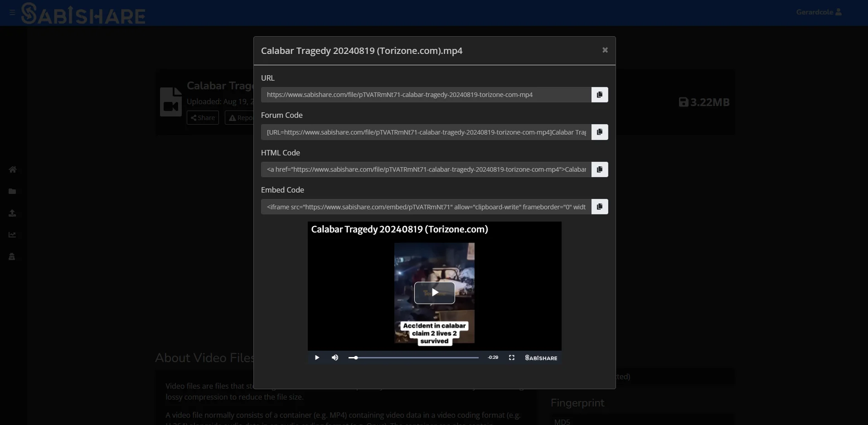The height and width of the screenshot is (425, 868).
Task: Click the Sabishare logo in the header
Action: (83, 14)
